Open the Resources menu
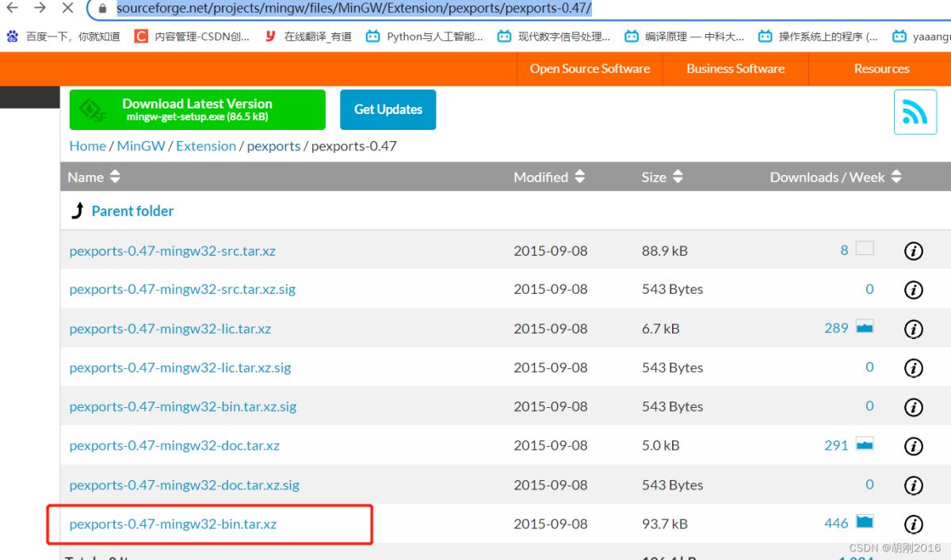The width and height of the screenshot is (951, 560). click(x=881, y=69)
